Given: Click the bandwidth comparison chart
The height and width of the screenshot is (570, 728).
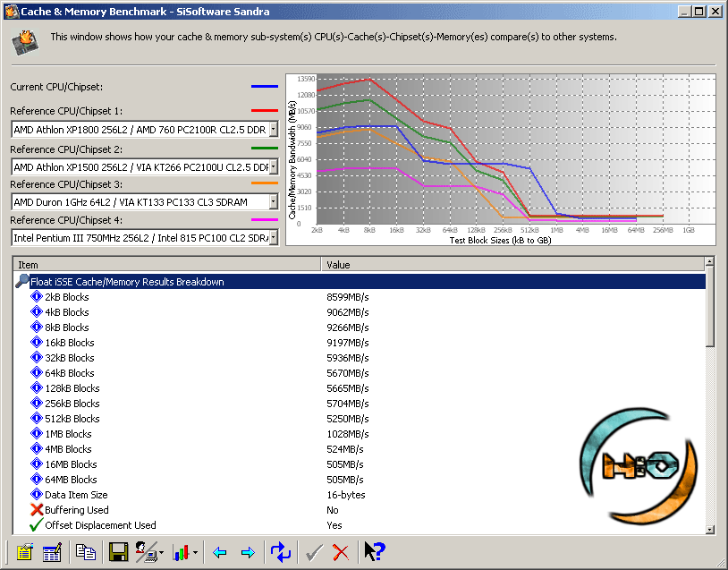Looking at the screenshot, I should tap(501, 159).
